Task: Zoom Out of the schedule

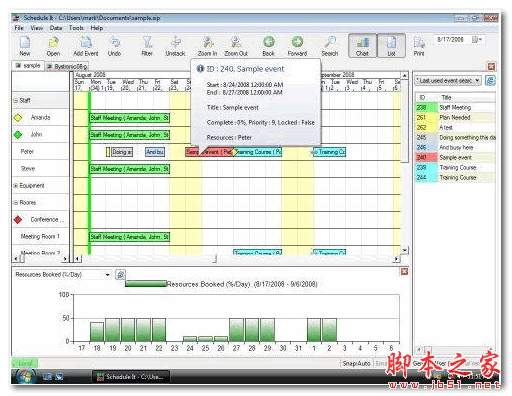Action: coord(236,46)
